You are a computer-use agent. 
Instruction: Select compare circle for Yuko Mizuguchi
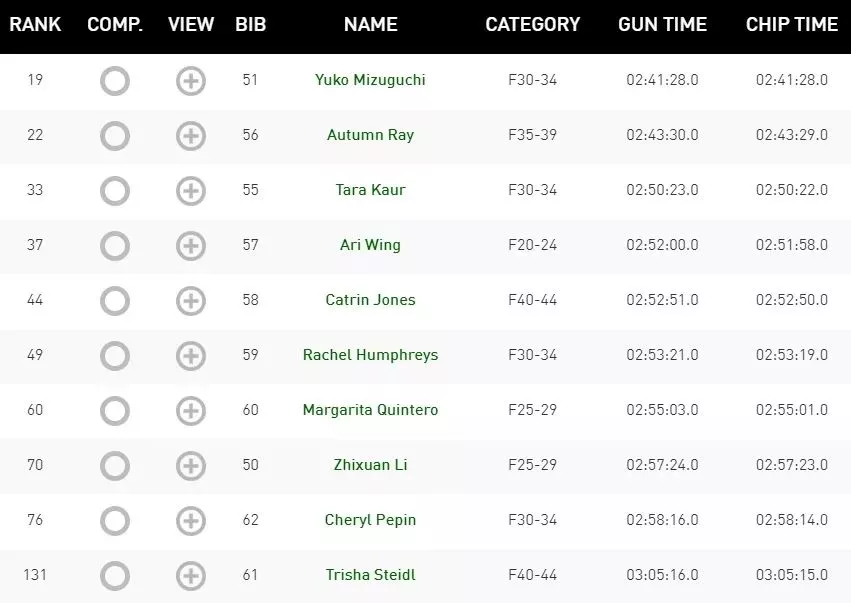tap(115, 81)
